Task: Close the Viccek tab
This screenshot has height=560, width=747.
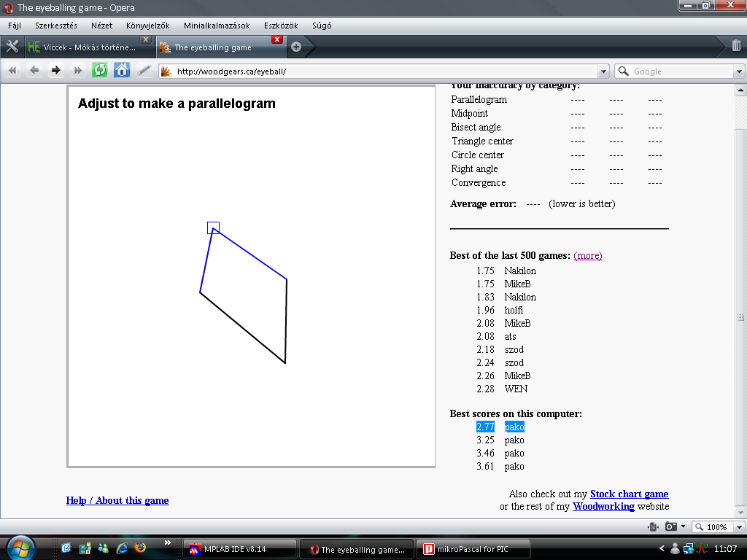Action: [x=146, y=39]
